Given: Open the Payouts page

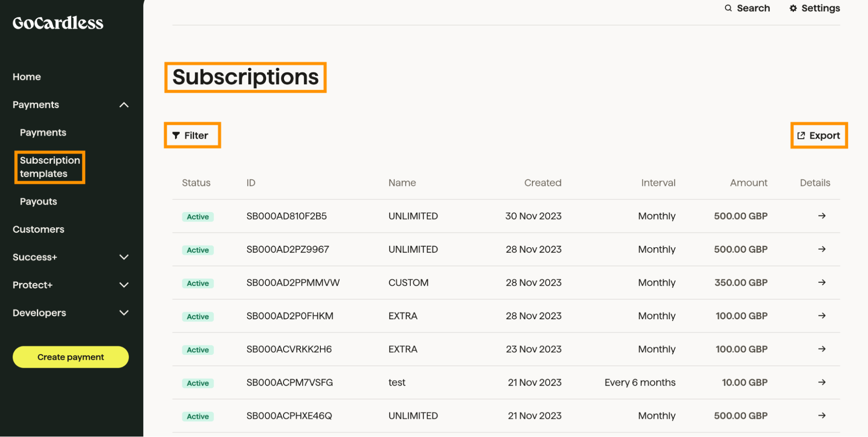Looking at the screenshot, I should pos(38,201).
